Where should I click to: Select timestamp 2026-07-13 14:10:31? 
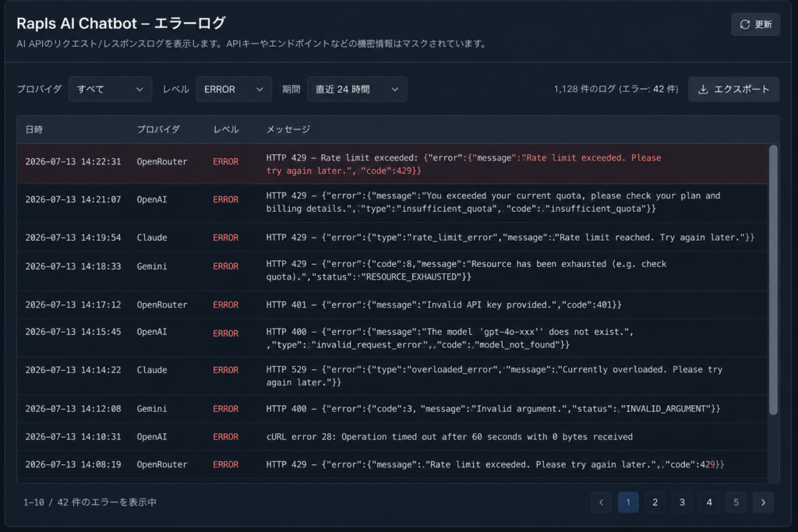73,436
